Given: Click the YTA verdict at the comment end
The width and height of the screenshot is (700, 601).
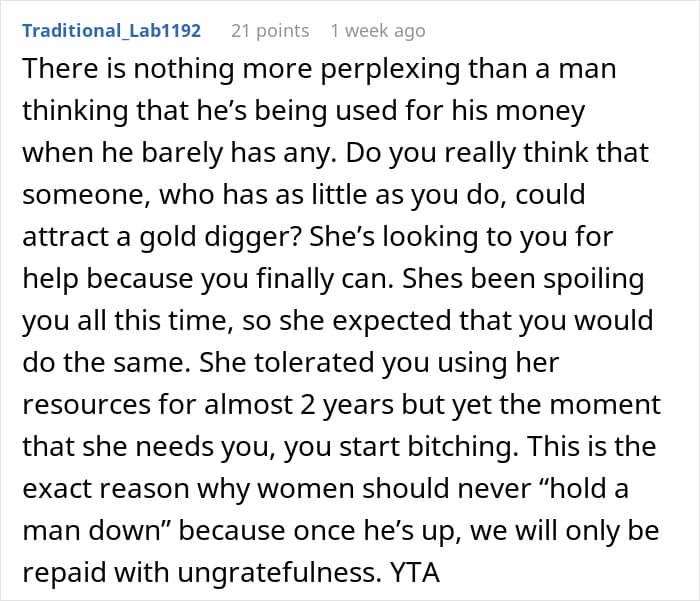Looking at the screenshot, I should (415, 572).
